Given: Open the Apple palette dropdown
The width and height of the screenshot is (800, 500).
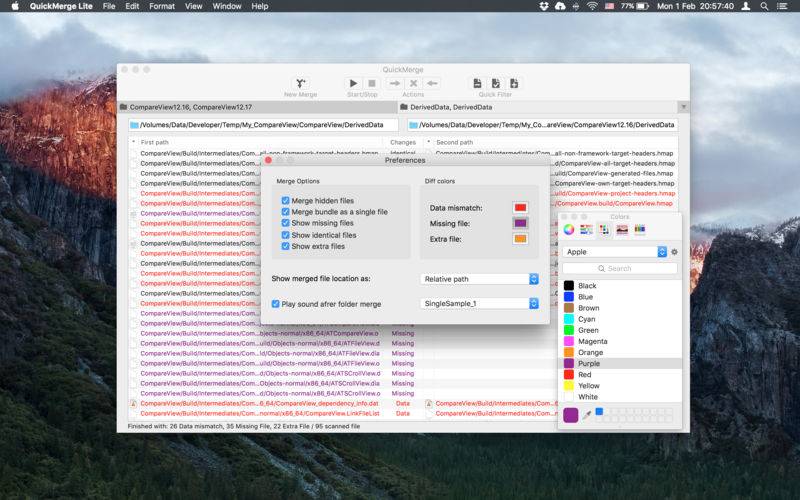Looking at the screenshot, I should [615, 252].
